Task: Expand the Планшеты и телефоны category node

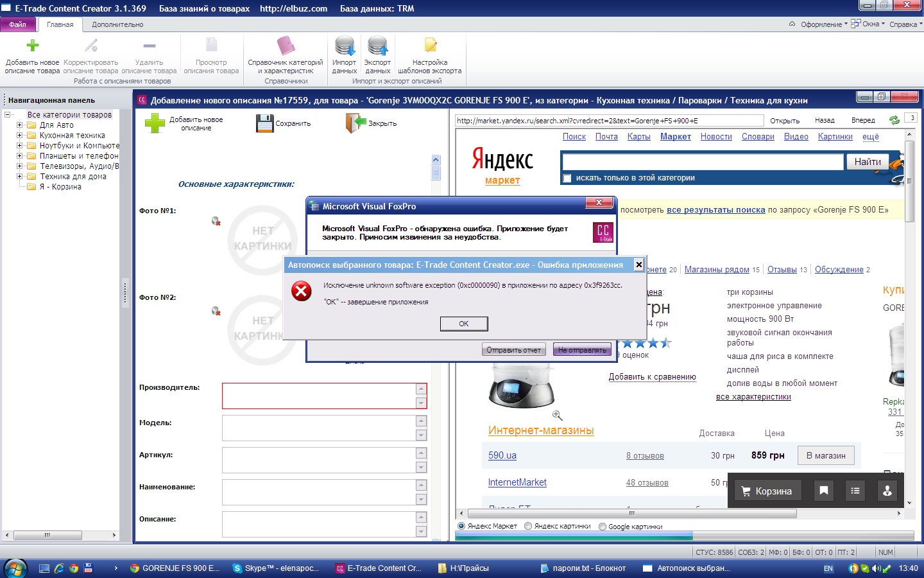Action: point(19,156)
